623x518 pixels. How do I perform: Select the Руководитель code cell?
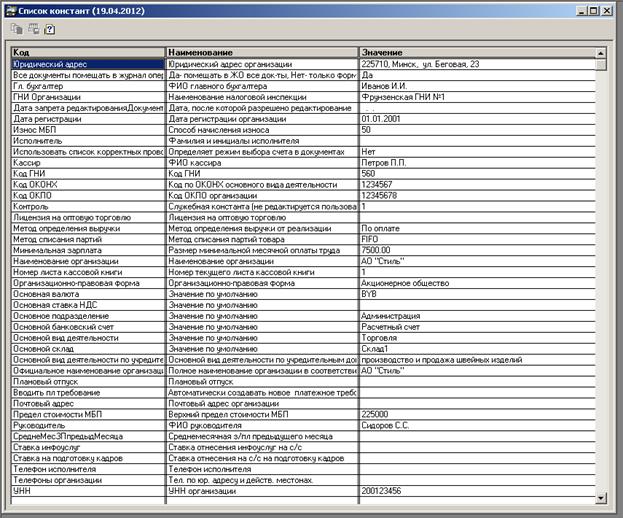[88, 425]
